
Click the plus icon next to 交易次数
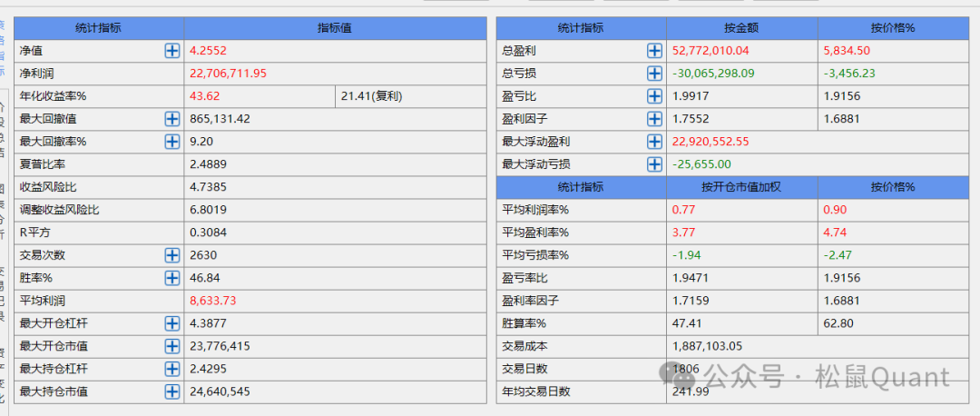click(171, 255)
